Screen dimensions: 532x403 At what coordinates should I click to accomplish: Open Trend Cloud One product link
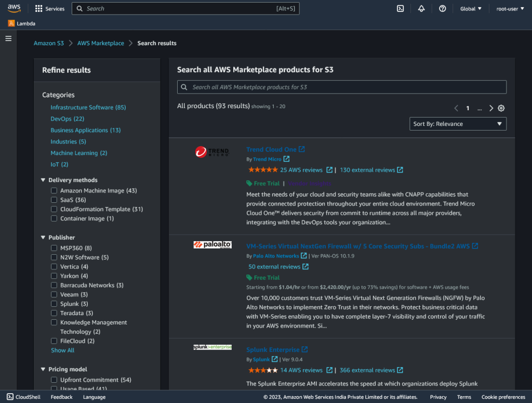point(271,149)
